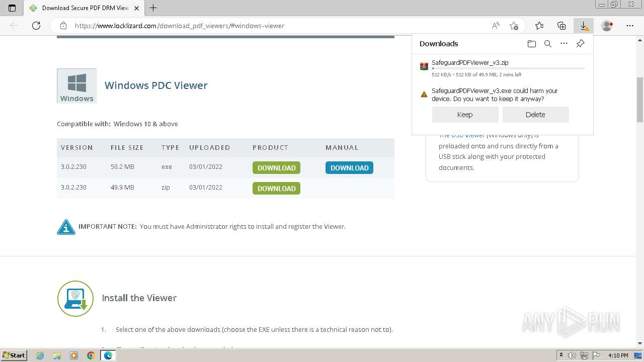Click the Start button

[x=14, y=355]
